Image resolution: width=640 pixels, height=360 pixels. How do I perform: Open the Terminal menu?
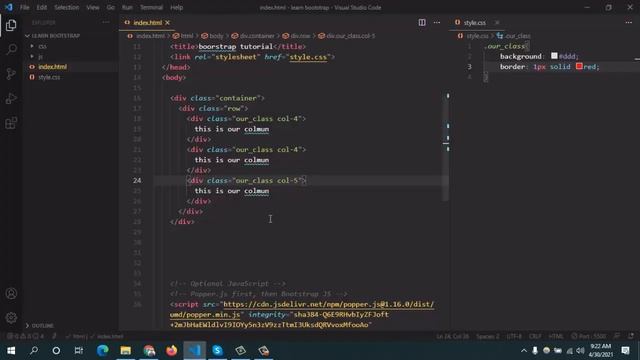click(151, 7)
